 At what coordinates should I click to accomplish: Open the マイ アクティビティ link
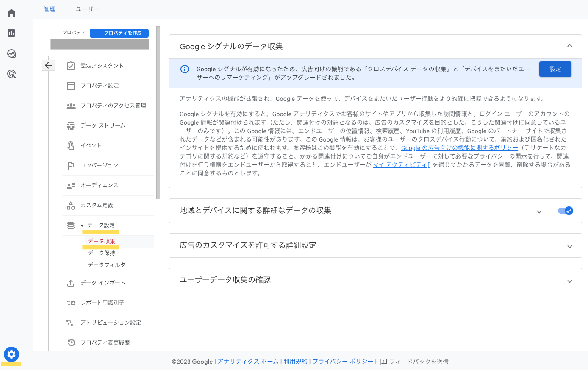tap(402, 165)
